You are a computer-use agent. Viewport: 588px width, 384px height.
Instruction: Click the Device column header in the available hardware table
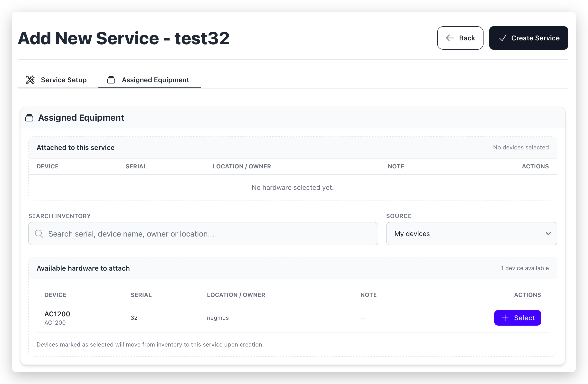tap(55, 295)
